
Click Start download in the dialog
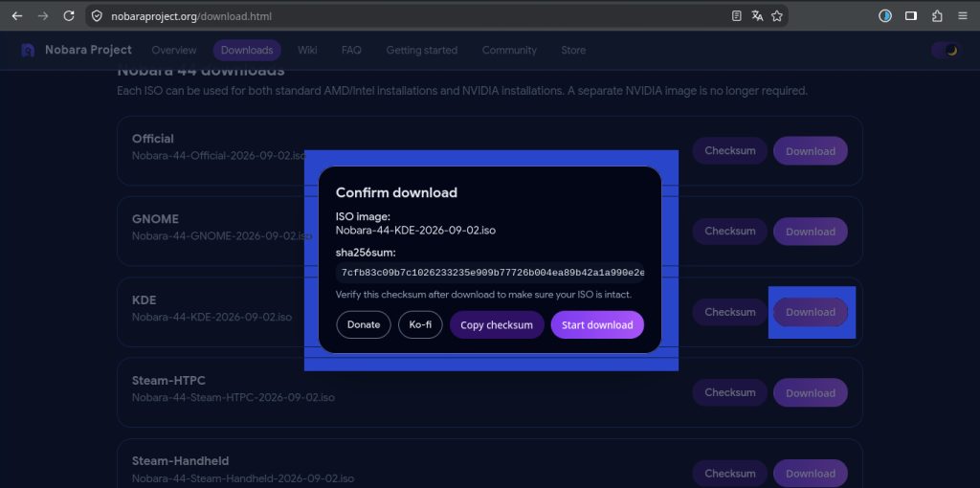pyautogui.click(x=597, y=325)
